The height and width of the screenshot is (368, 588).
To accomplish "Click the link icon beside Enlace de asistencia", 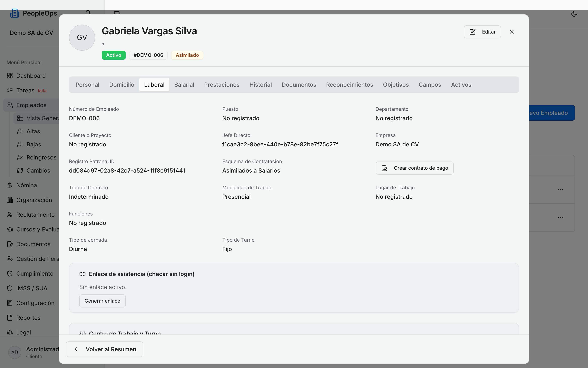I will point(82,274).
